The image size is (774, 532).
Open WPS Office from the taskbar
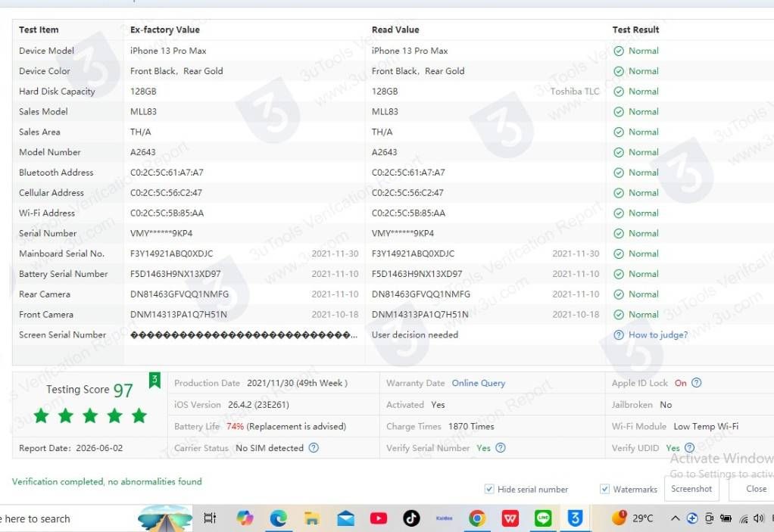(x=510, y=518)
